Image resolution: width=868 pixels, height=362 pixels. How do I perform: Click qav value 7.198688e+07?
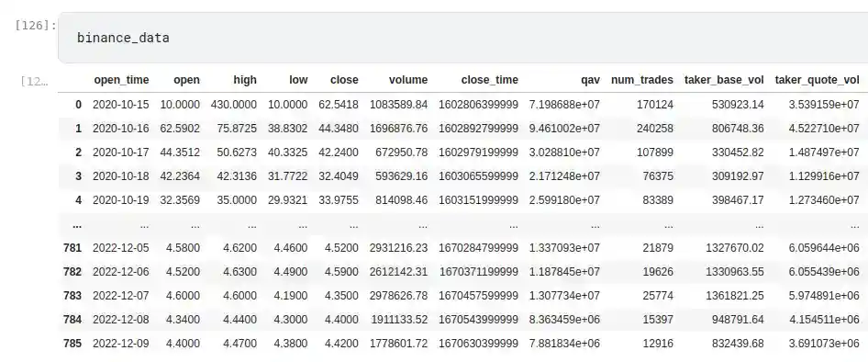point(564,104)
